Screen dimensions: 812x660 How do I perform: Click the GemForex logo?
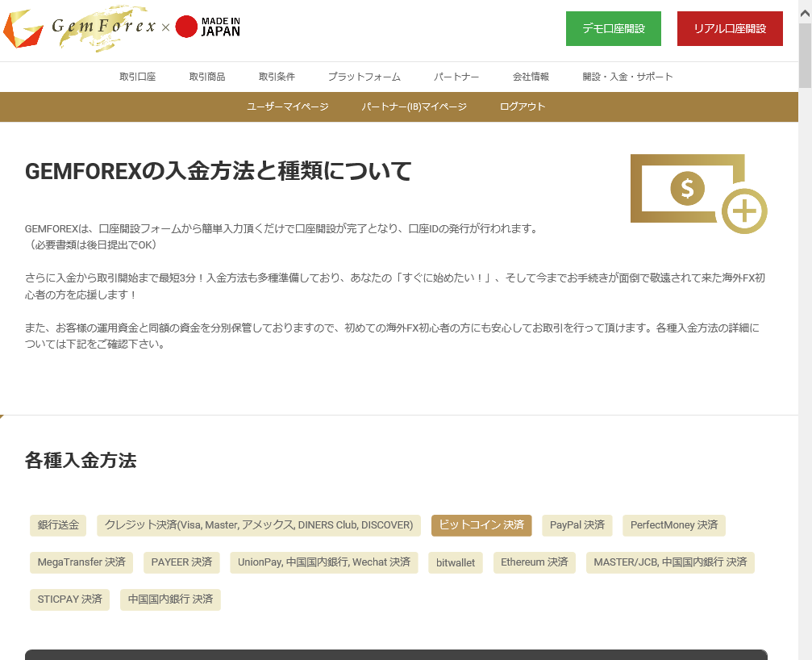[x=81, y=28]
